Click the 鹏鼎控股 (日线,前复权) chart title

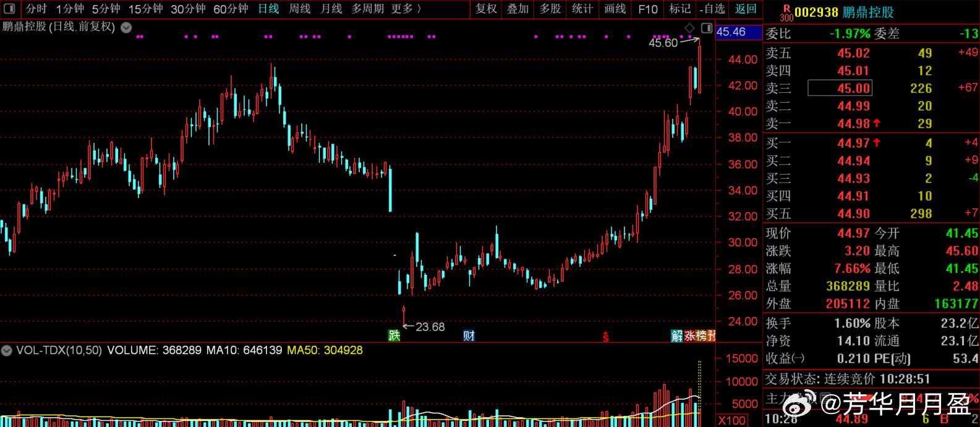coord(59,27)
